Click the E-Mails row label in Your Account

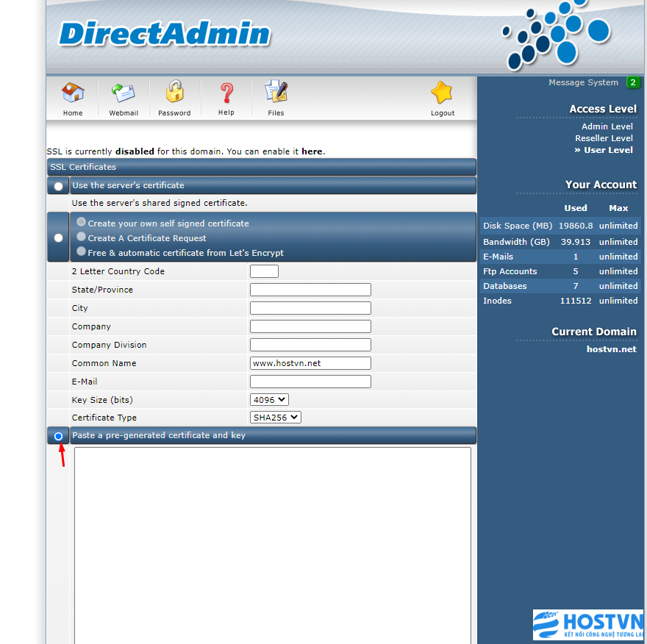click(x=498, y=257)
